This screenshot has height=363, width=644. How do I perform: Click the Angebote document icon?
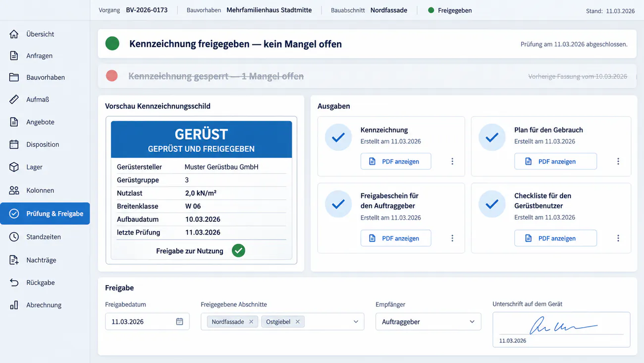pyautogui.click(x=14, y=122)
